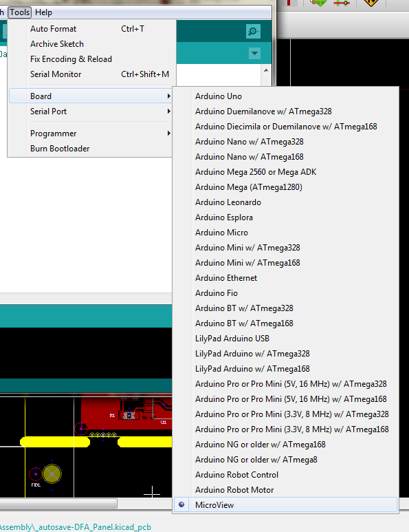Viewport: 409px width, 532px height.
Task: Click the yellow zone track in KiCad PCB
Action: pyautogui.click(x=55, y=442)
